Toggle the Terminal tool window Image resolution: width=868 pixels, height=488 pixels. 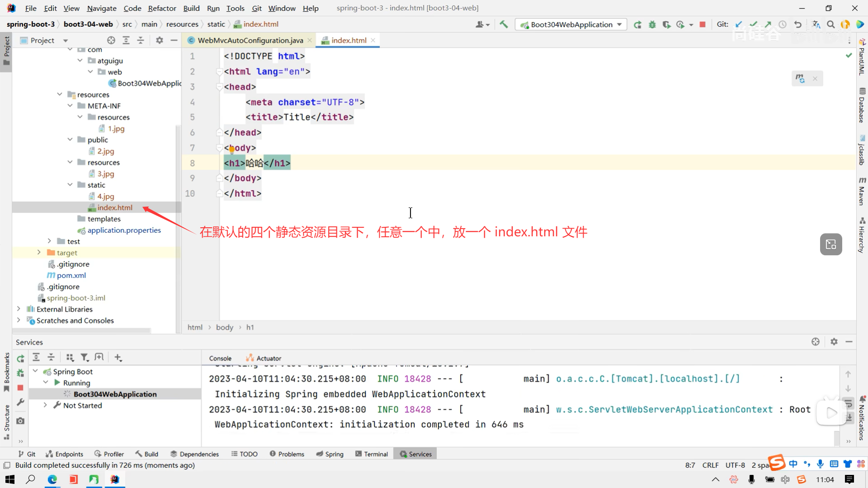pos(372,454)
